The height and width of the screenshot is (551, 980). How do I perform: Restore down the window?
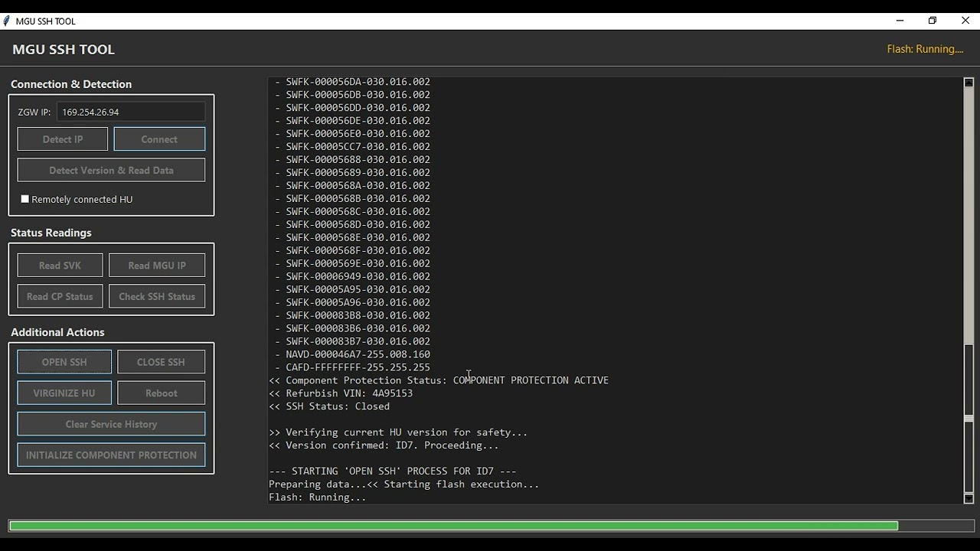(x=933, y=21)
